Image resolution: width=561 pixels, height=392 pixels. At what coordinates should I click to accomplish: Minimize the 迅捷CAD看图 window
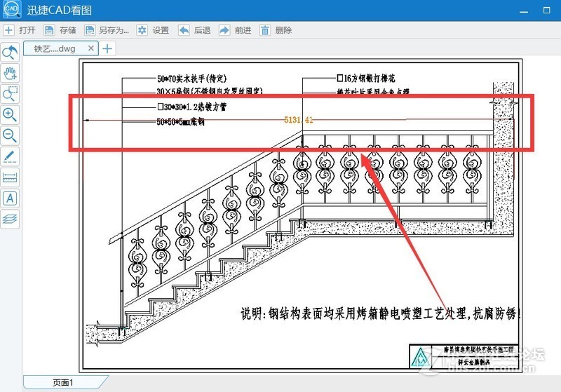(x=524, y=11)
